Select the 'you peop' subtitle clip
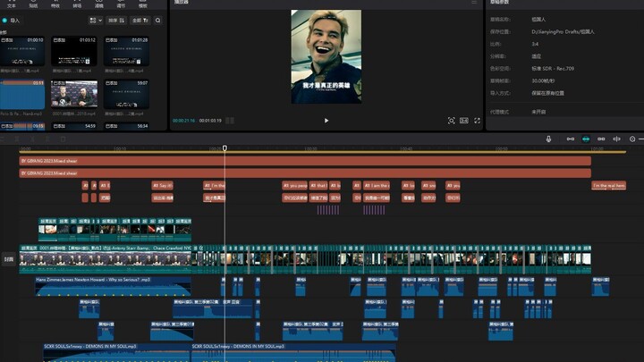Viewport: 644px width, 362px height. pyautogui.click(x=294, y=186)
